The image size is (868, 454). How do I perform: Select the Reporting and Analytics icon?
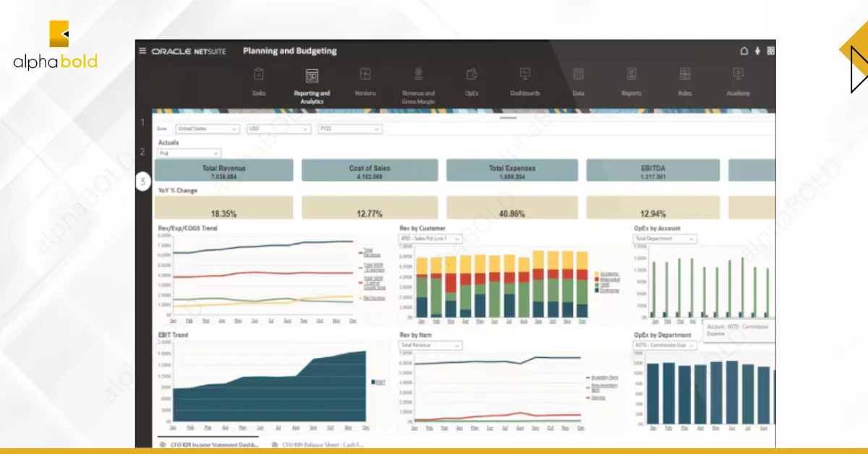coord(312,76)
